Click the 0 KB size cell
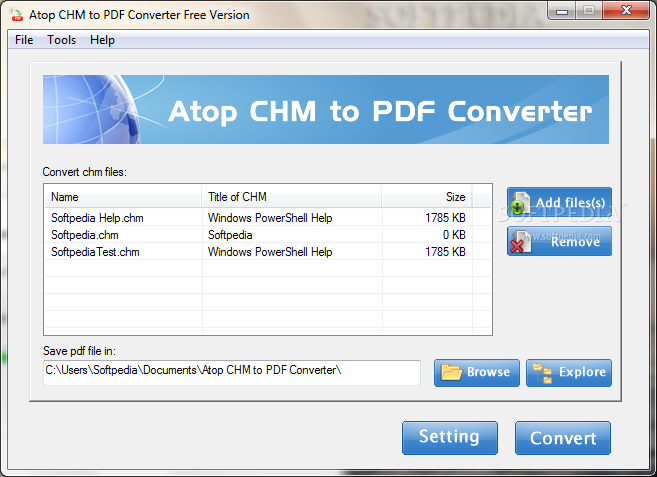Viewport: 657px width, 477px height. point(454,235)
